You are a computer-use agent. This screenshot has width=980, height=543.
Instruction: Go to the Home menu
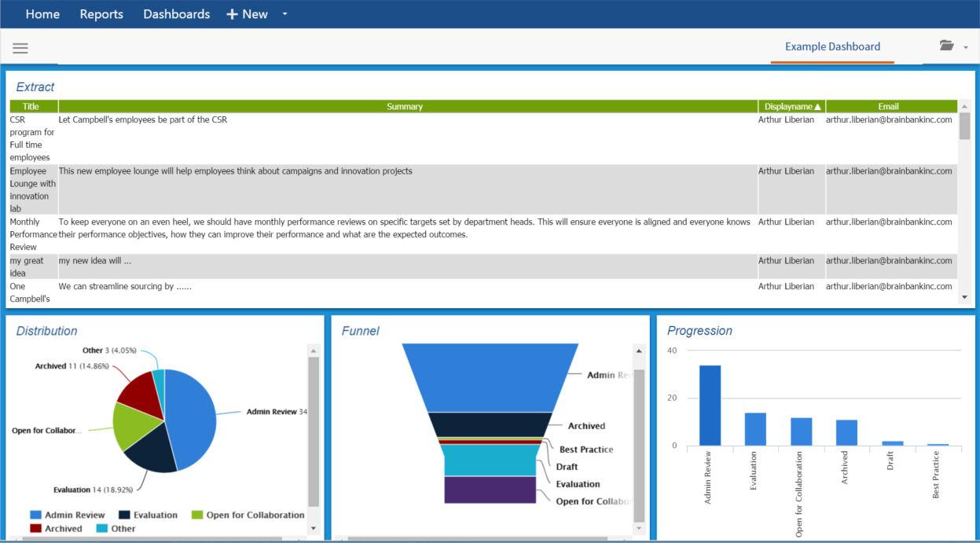tap(42, 13)
